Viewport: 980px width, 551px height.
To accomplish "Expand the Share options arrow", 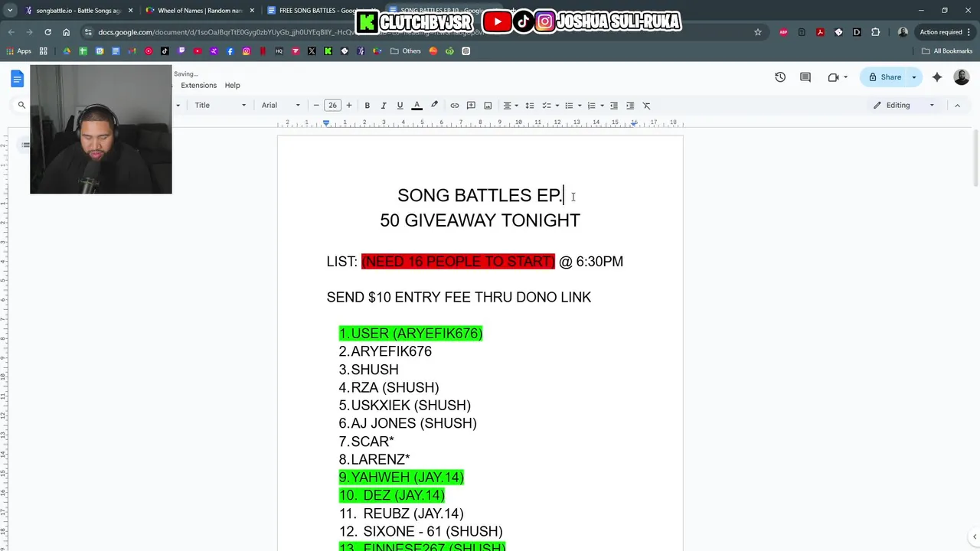I will pyautogui.click(x=913, y=77).
